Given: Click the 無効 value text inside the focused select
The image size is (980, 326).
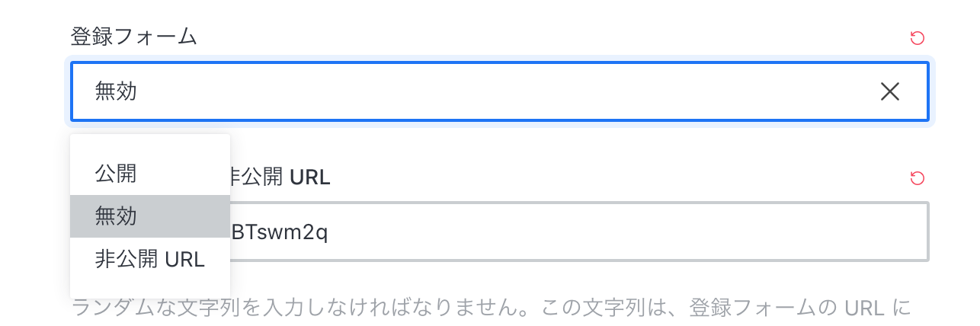Looking at the screenshot, I should point(116,92).
